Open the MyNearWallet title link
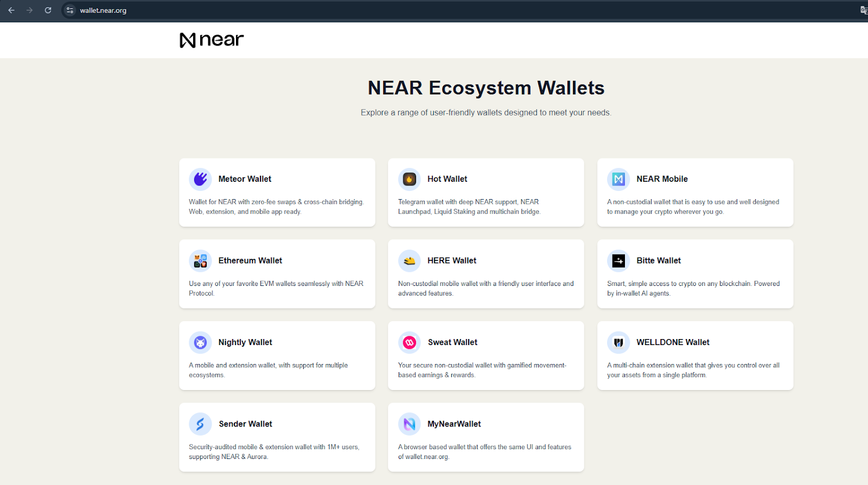Image resolution: width=868 pixels, height=485 pixels. (454, 424)
